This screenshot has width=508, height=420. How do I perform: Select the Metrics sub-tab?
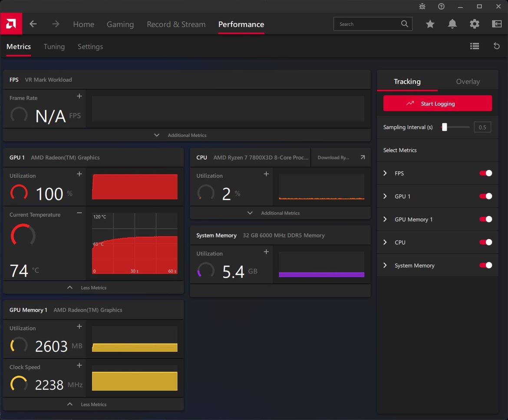click(x=19, y=46)
